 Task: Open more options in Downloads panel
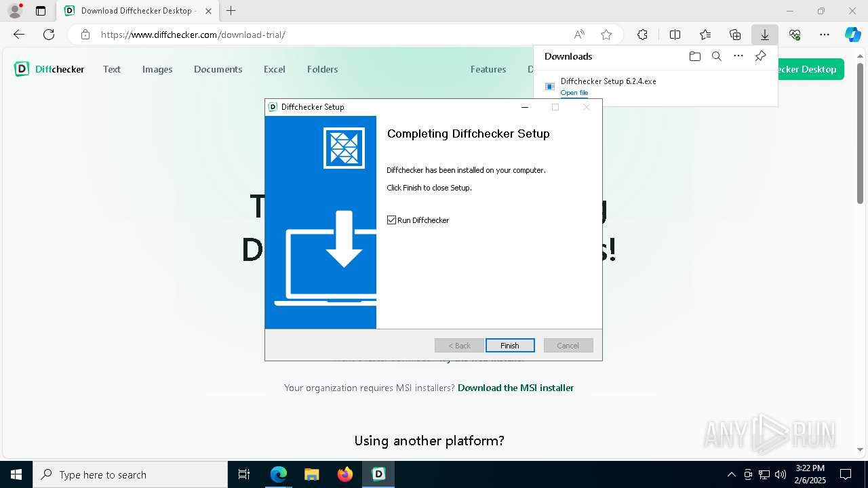point(738,56)
